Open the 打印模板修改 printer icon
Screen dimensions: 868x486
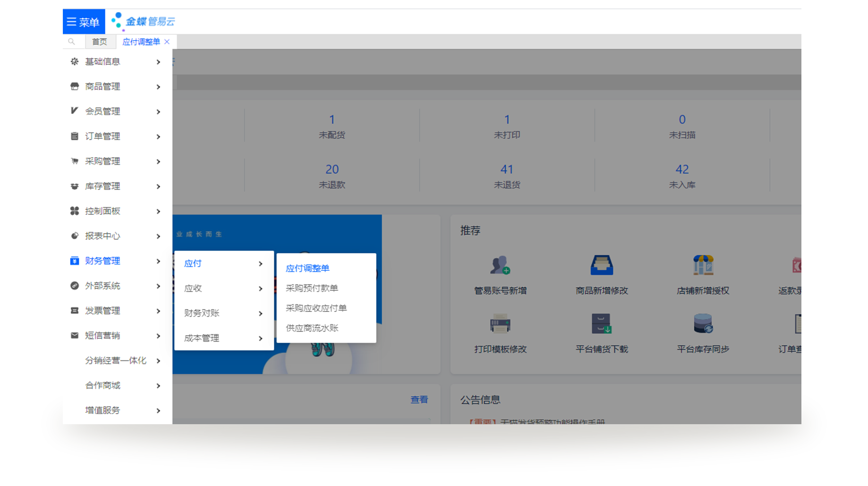[500, 324]
